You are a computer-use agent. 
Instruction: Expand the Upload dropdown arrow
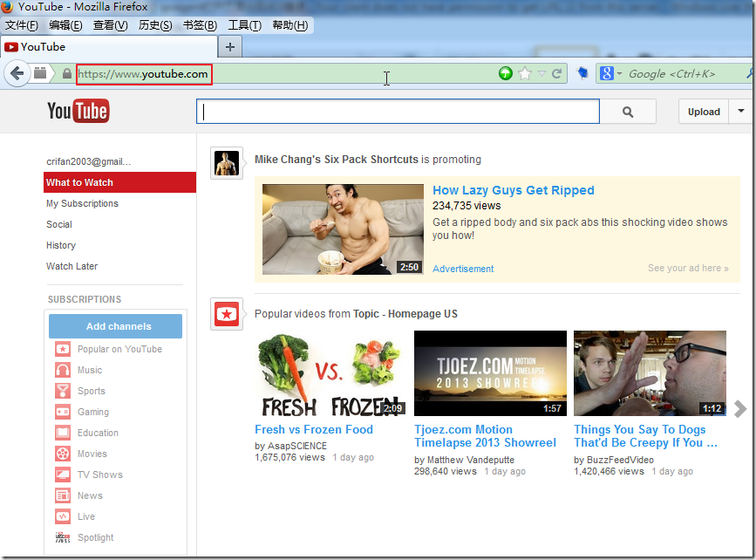[x=740, y=112]
